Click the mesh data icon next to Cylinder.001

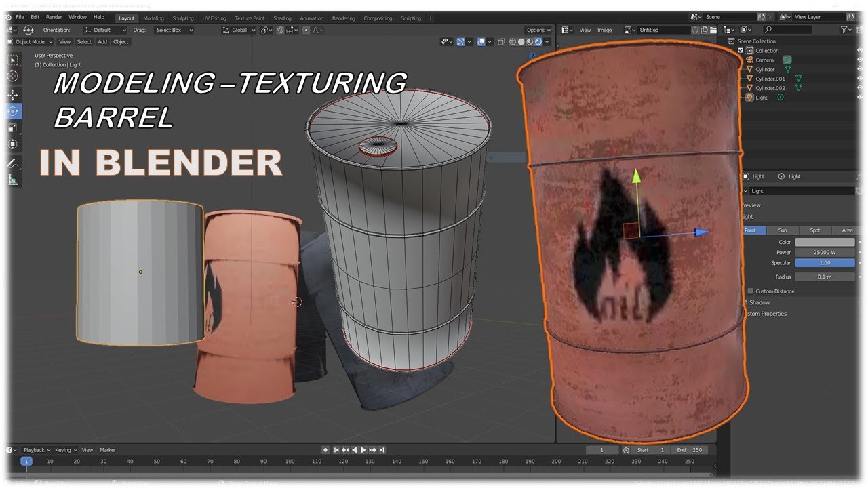798,79
